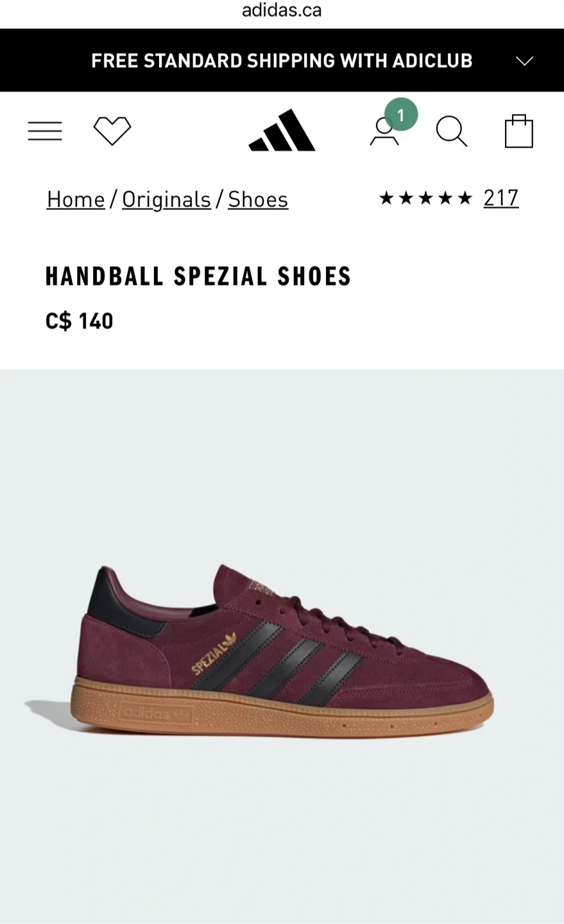Viewport: 564px width, 924px height.
Task: Open the account profile icon
Action: pos(384,132)
